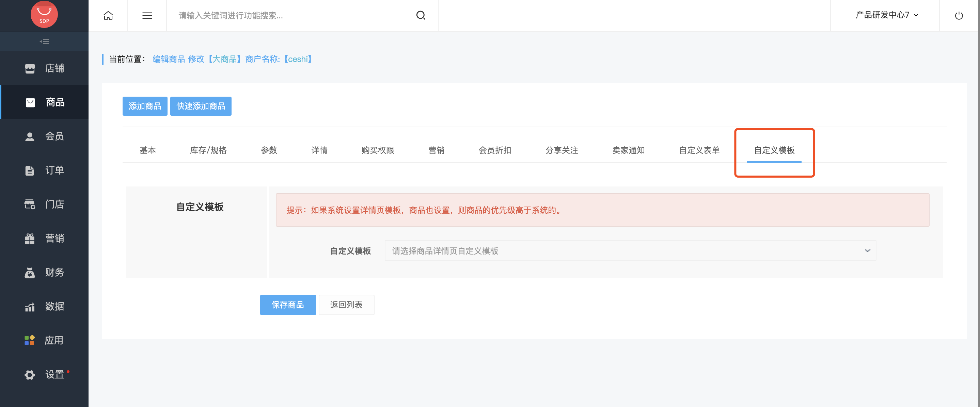The height and width of the screenshot is (407, 980).
Task: Click the chevron arrow of template select
Action: [867, 250]
